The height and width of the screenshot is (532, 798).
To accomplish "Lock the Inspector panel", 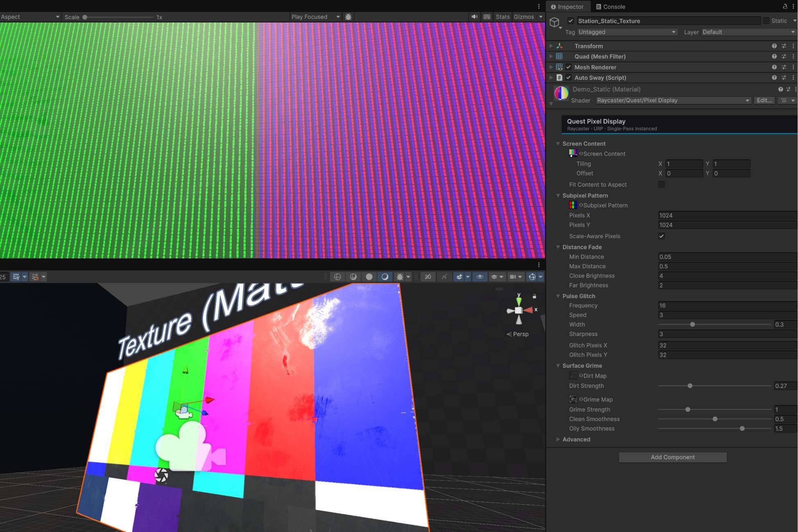I will [x=785, y=7].
